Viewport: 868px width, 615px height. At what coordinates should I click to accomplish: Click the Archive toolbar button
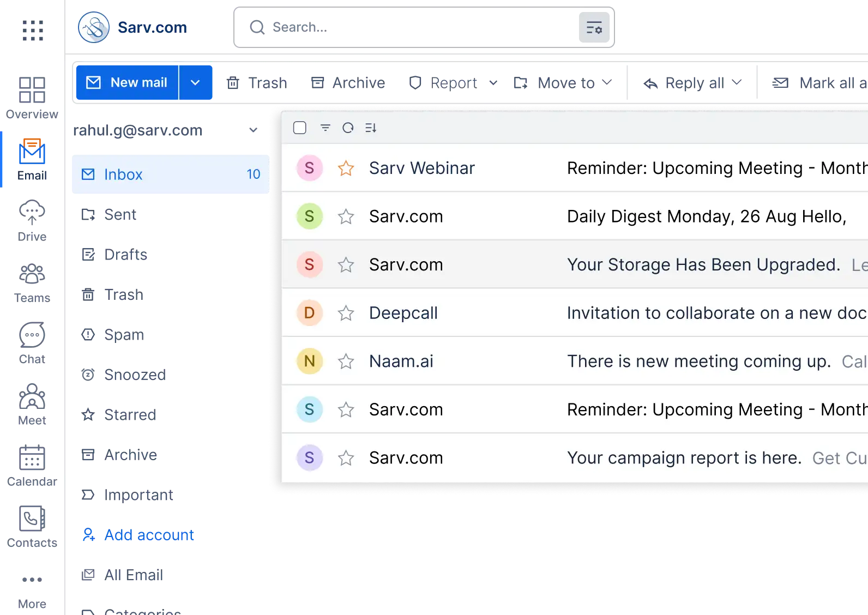[348, 83]
